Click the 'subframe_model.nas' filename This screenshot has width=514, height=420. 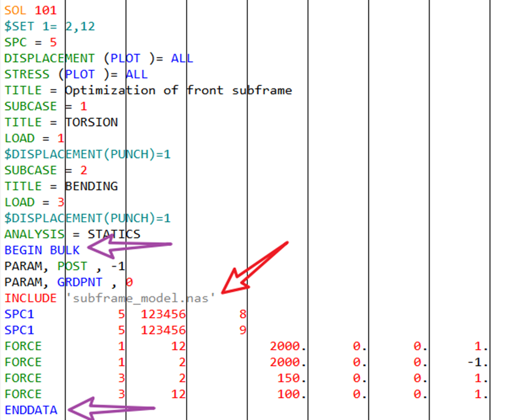pos(140,298)
